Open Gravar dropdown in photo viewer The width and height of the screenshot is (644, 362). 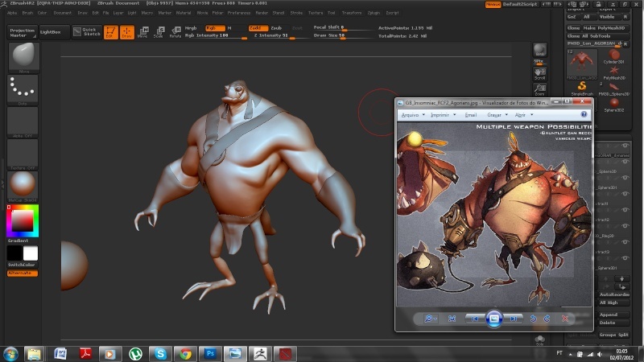coord(497,115)
